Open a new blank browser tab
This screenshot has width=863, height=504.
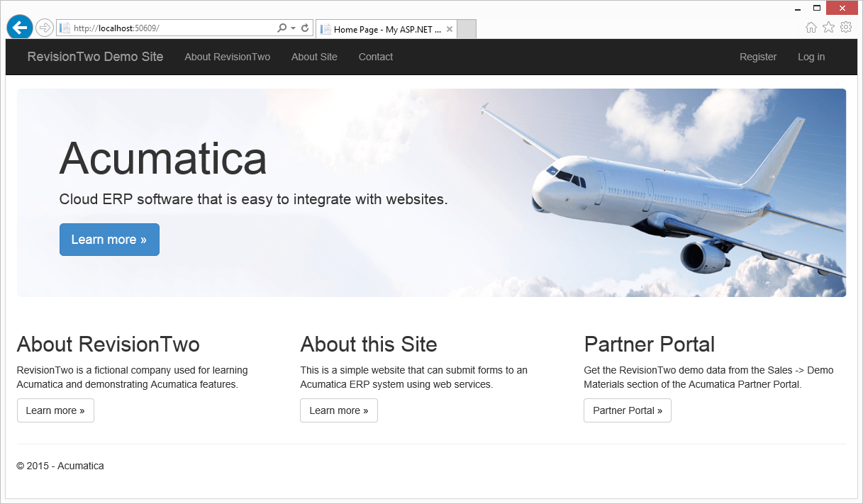coord(467,30)
